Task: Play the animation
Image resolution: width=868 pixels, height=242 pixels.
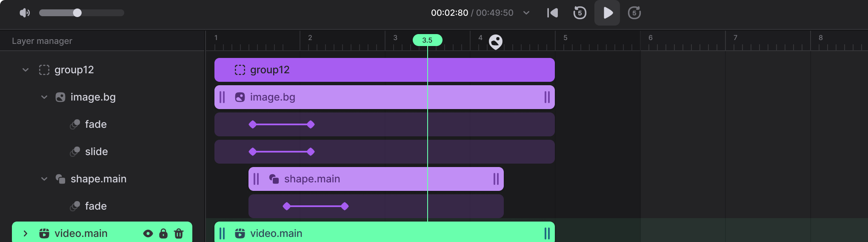Action: click(607, 13)
